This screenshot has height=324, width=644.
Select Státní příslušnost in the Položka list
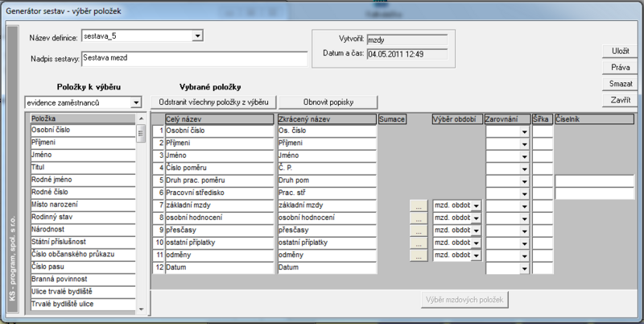[x=83, y=242]
